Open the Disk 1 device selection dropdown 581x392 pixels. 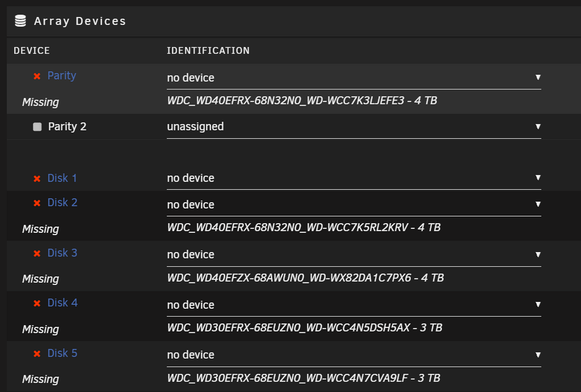pos(354,178)
